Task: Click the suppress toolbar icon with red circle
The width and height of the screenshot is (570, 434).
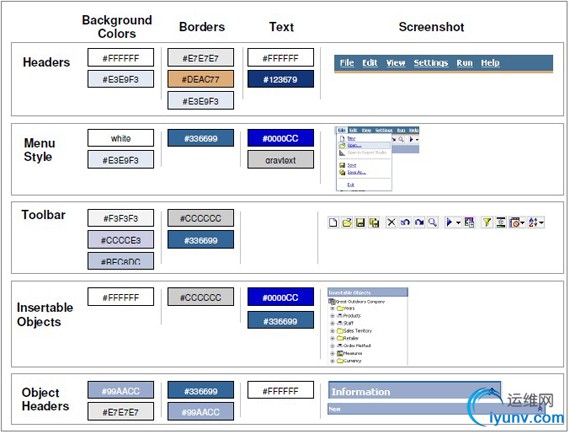Action: click(514, 222)
